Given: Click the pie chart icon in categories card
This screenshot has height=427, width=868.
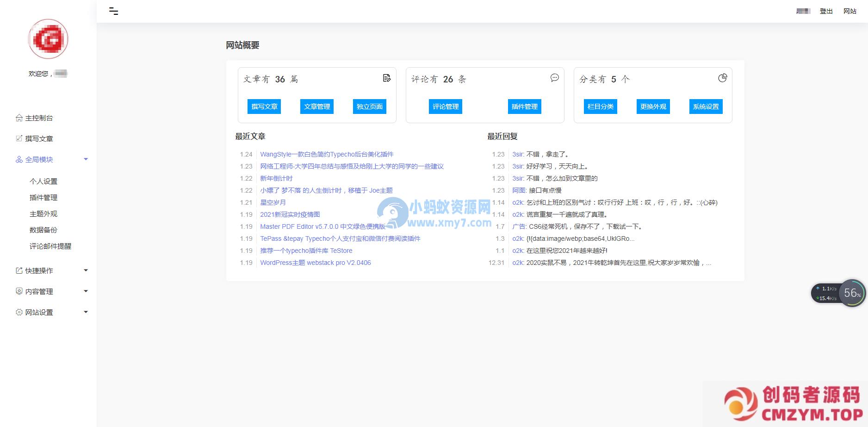Looking at the screenshot, I should click(722, 78).
